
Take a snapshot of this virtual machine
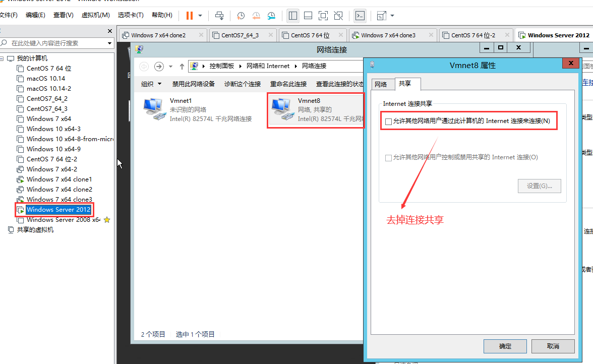pos(241,16)
